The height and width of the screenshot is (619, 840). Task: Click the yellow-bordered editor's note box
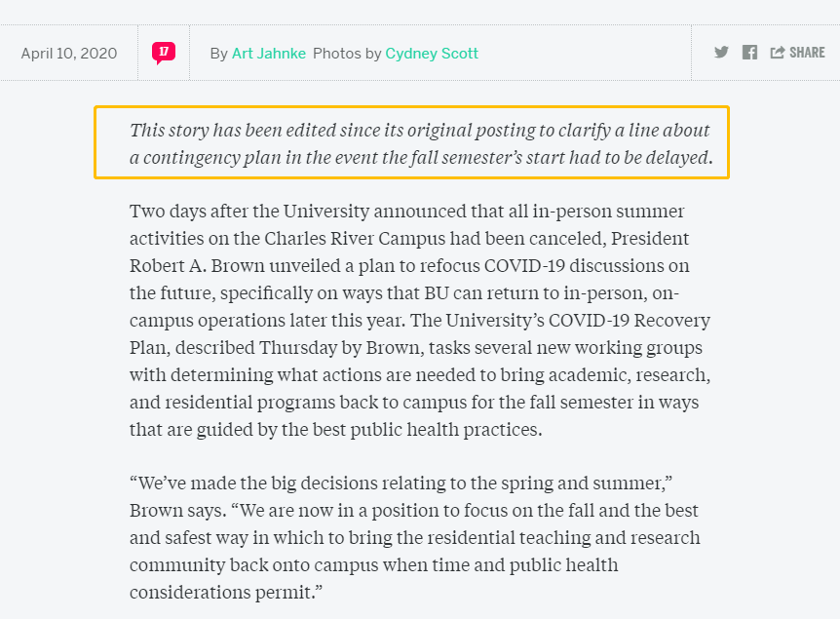coord(411,142)
